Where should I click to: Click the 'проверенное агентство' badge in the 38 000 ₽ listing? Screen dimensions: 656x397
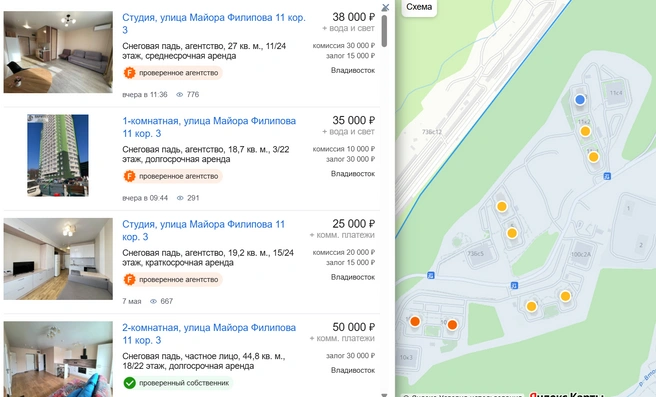[x=173, y=73]
